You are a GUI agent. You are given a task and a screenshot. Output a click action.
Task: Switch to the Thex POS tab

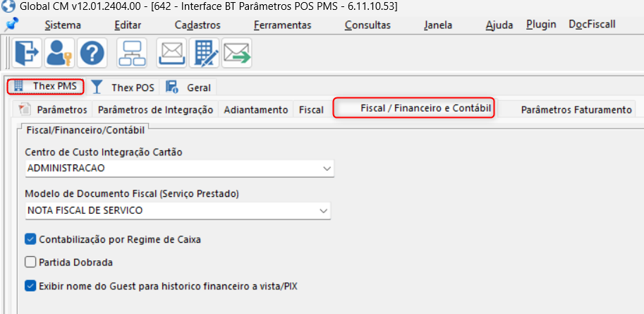tap(124, 87)
